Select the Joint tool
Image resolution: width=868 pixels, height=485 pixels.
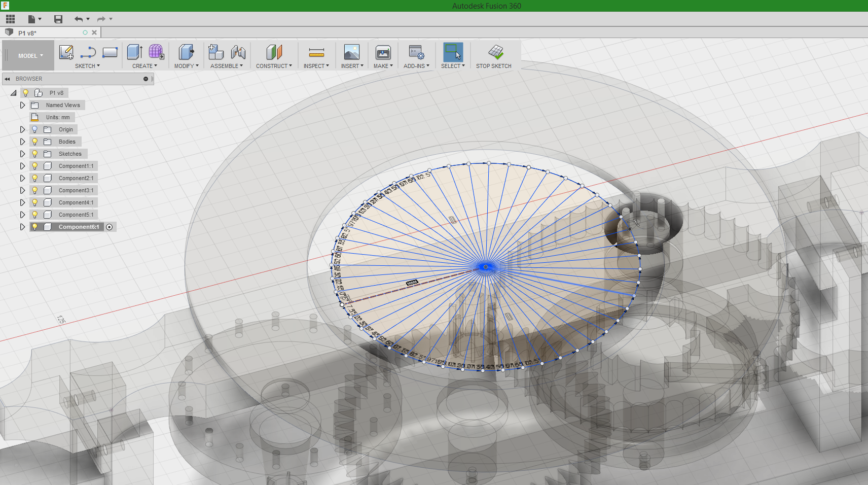238,52
